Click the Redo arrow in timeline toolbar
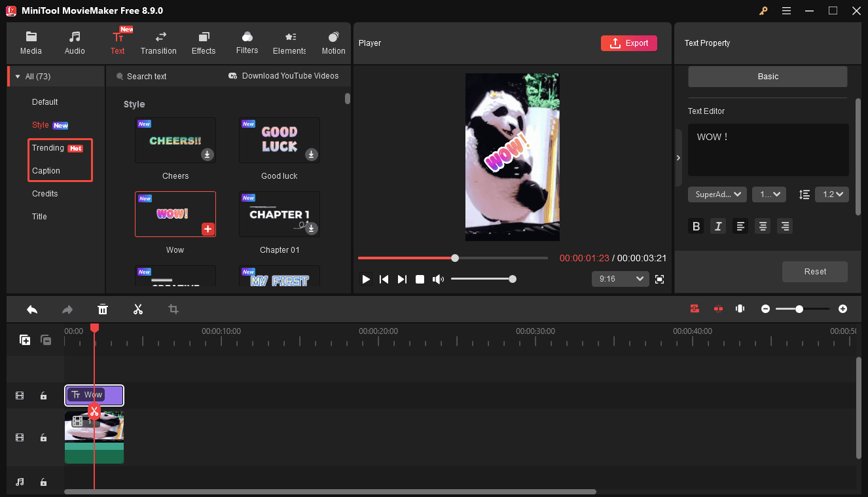This screenshot has height=497, width=868. click(x=67, y=309)
